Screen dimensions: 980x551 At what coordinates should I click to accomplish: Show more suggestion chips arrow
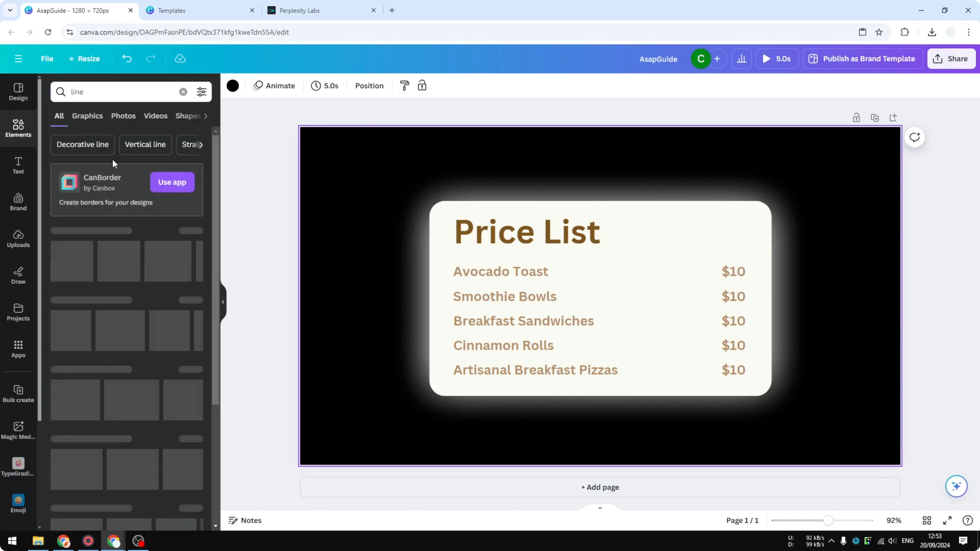pyautogui.click(x=201, y=145)
